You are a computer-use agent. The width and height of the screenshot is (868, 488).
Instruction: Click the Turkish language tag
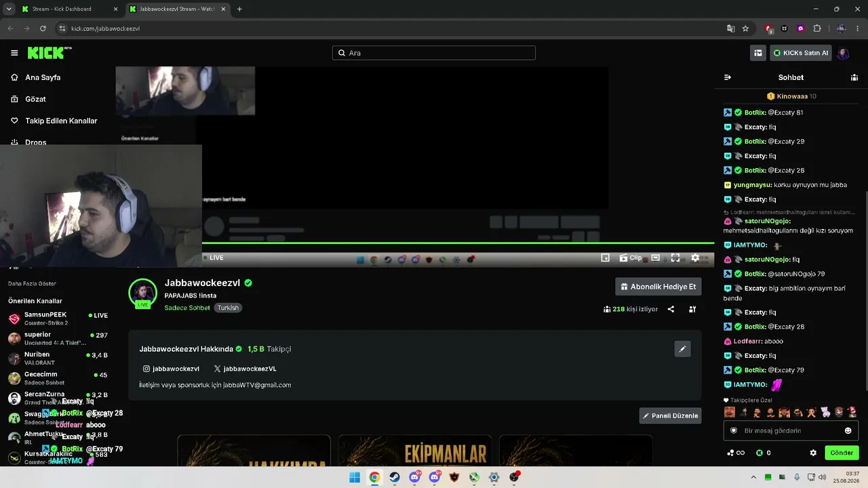click(228, 308)
